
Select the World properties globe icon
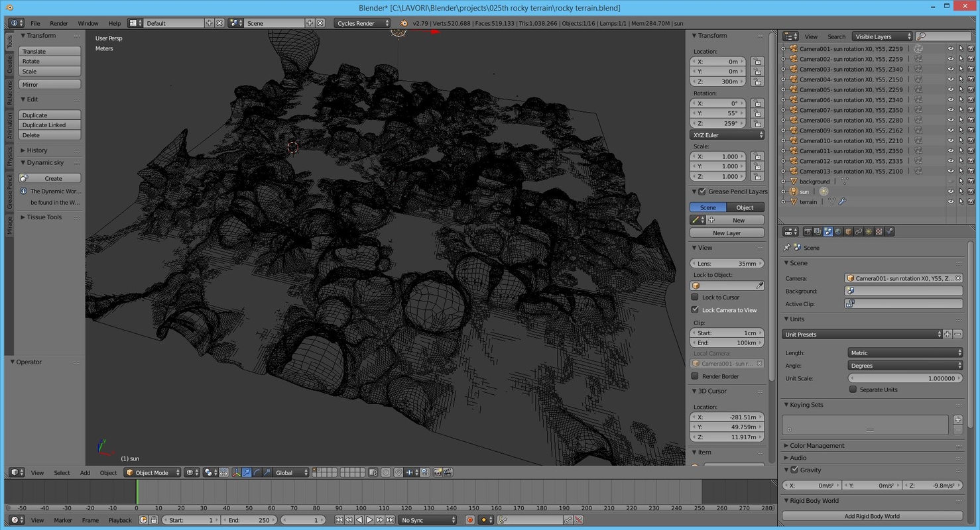pos(839,231)
